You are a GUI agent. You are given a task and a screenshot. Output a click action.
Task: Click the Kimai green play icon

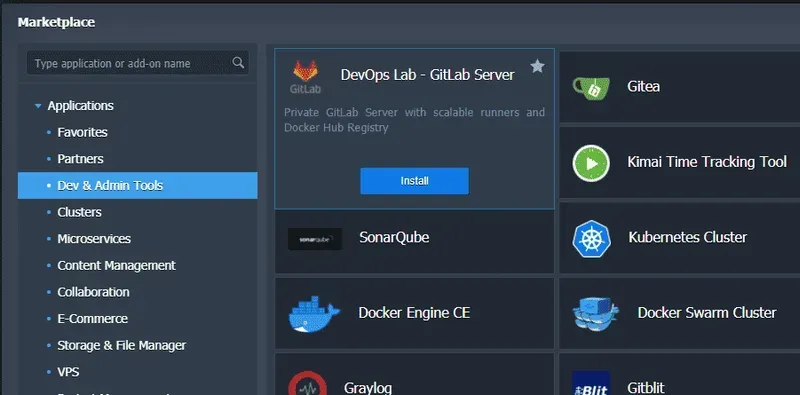tap(591, 163)
